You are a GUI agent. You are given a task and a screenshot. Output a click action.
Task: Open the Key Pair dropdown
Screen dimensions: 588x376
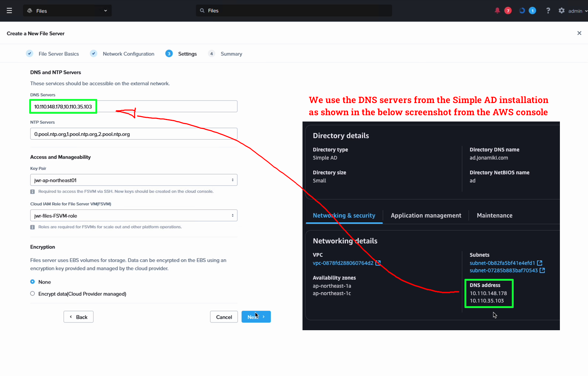point(134,180)
